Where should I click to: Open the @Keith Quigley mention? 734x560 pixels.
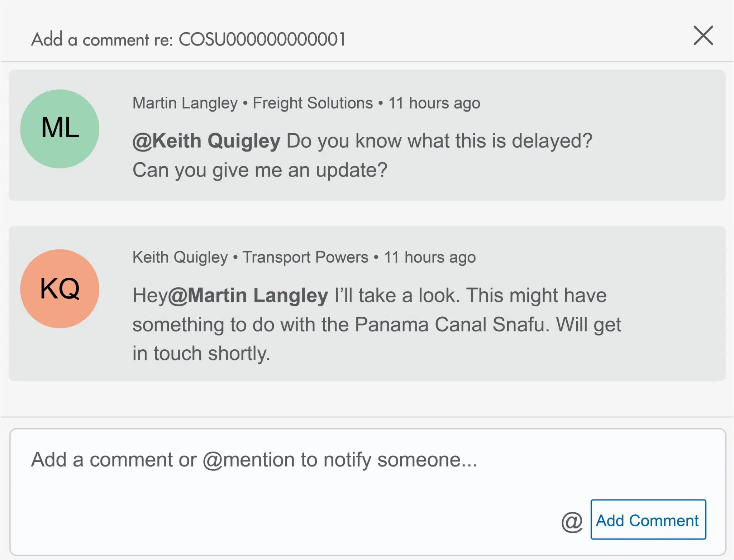click(x=206, y=141)
